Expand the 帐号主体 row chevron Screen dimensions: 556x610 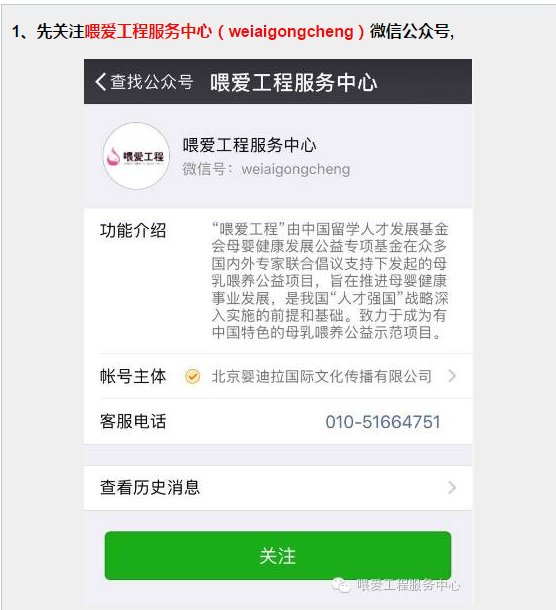[x=452, y=376]
